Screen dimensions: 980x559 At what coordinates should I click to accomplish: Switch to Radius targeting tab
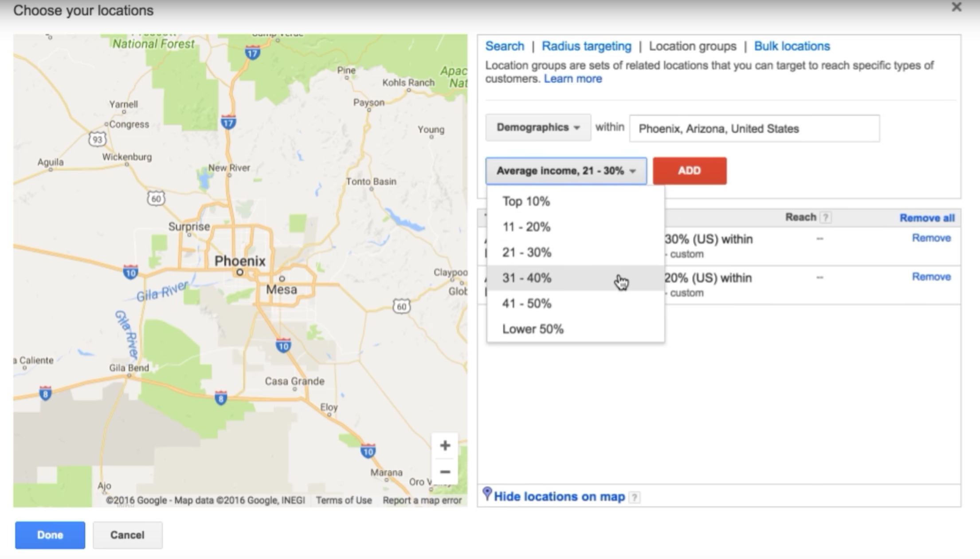(x=586, y=46)
